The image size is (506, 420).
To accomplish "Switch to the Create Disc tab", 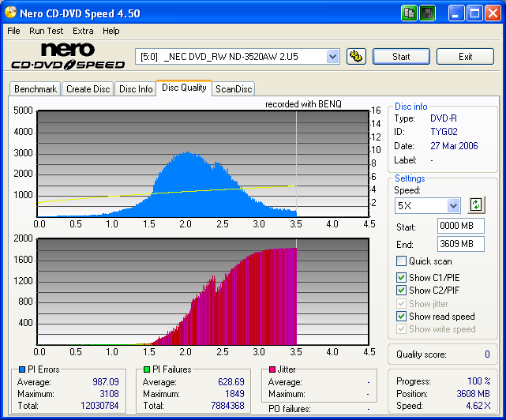I will coord(88,88).
